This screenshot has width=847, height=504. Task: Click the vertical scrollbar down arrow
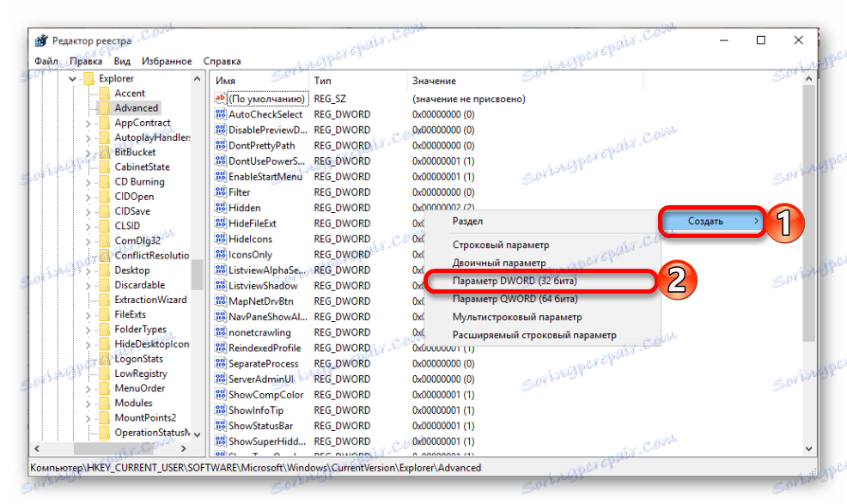[x=808, y=447]
